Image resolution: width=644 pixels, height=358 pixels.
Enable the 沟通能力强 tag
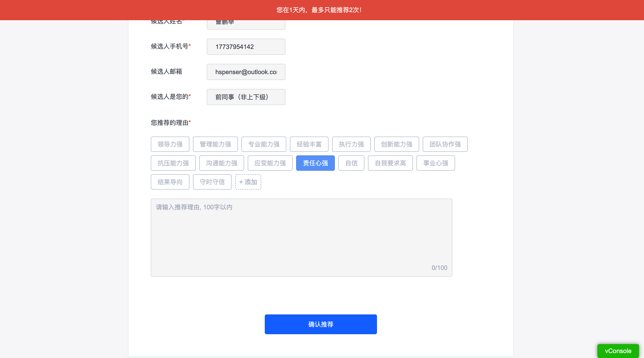221,163
